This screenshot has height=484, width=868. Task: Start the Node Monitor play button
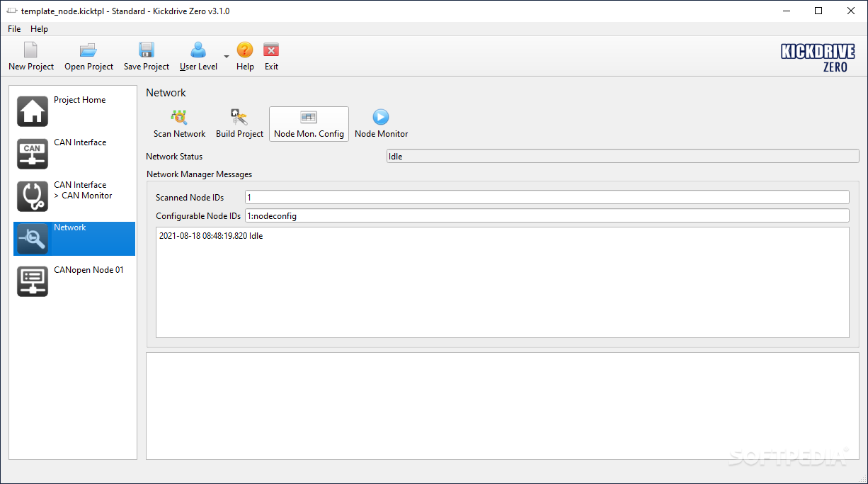tap(381, 124)
